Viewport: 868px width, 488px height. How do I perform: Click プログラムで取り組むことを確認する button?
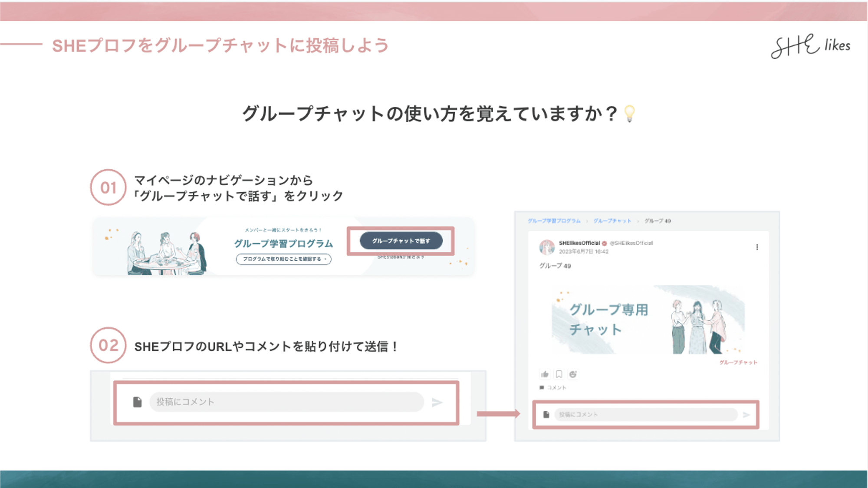click(x=284, y=259)
